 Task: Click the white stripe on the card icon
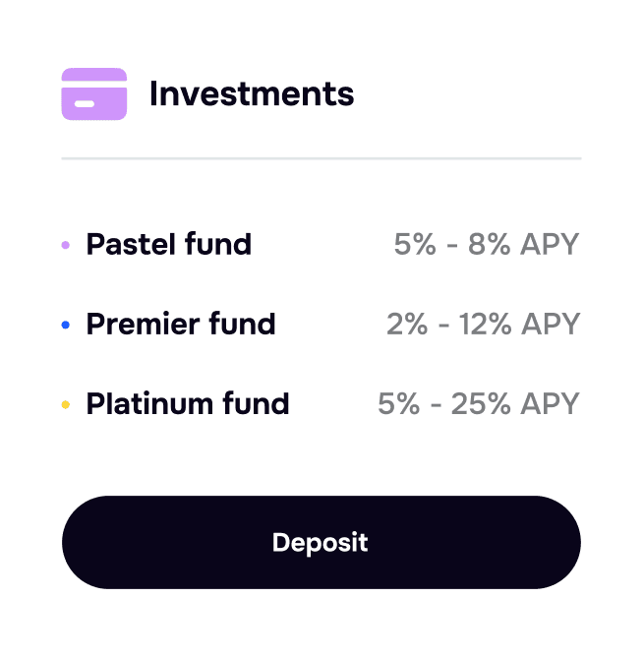coord(85,104)
